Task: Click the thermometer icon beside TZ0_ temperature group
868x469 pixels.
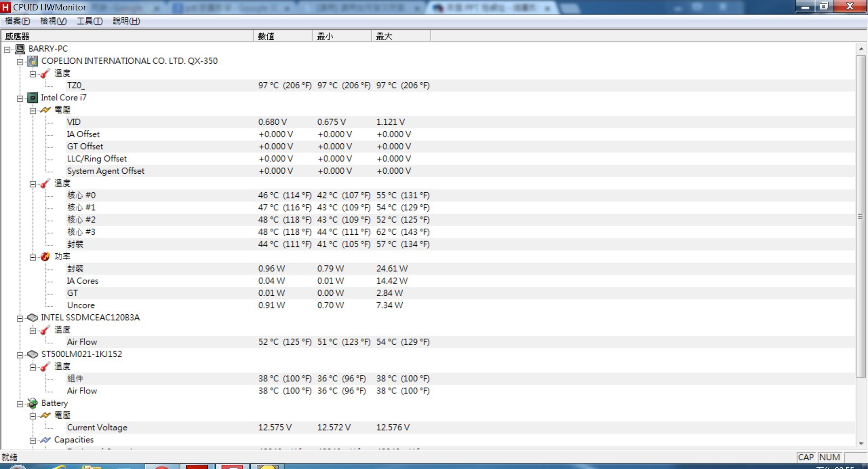Action: click(x=45, y=73)
